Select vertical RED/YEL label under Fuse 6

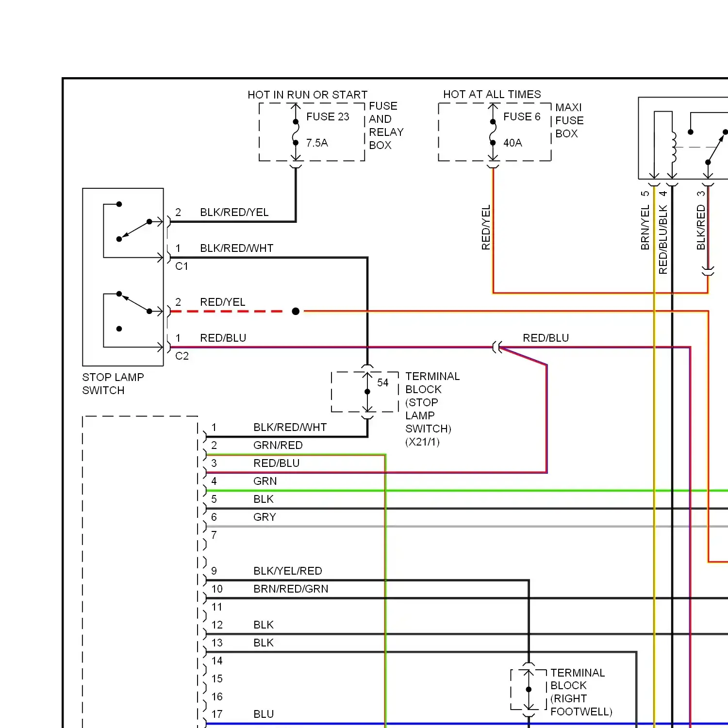click(486, 227)
